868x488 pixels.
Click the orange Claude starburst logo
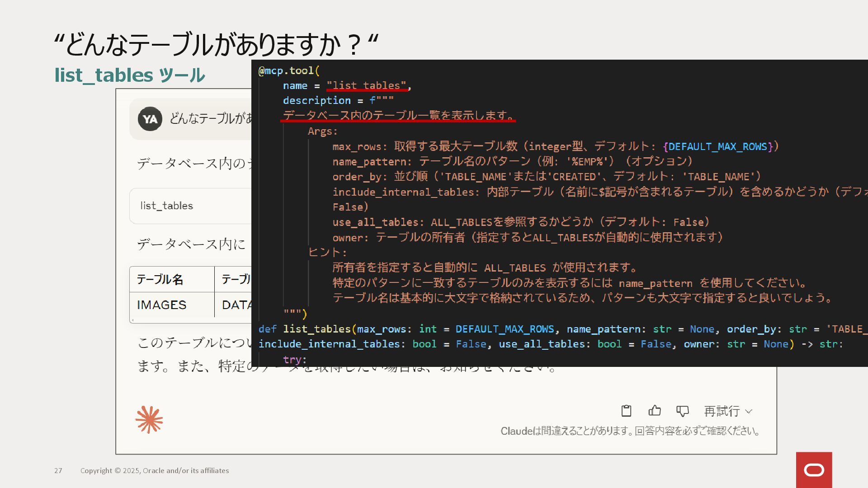point(149,419)
